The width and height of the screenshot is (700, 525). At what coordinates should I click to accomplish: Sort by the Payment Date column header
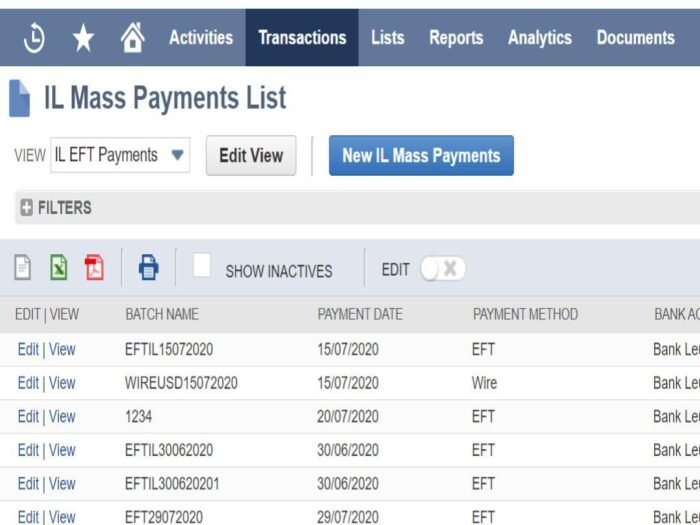pos(360,314)
